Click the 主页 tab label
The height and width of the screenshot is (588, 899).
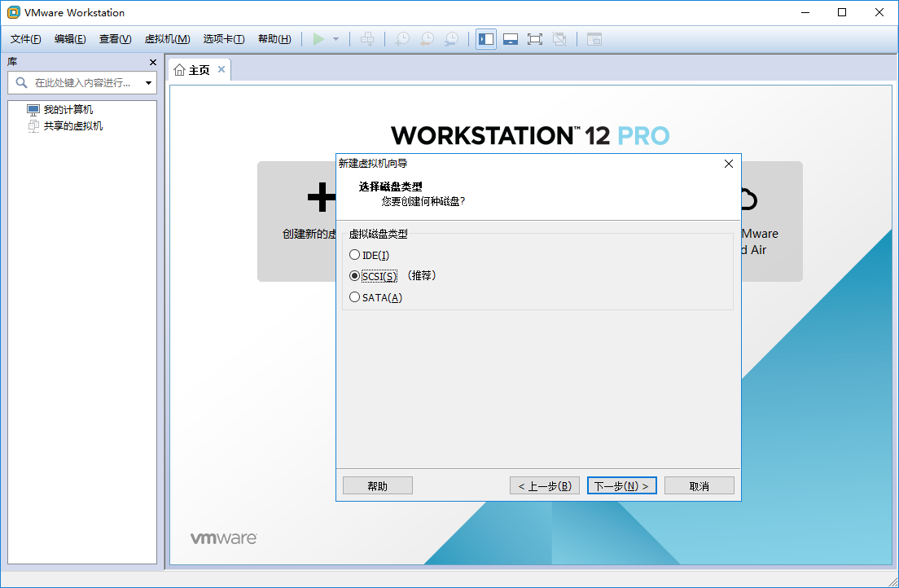tap(199, 70)
